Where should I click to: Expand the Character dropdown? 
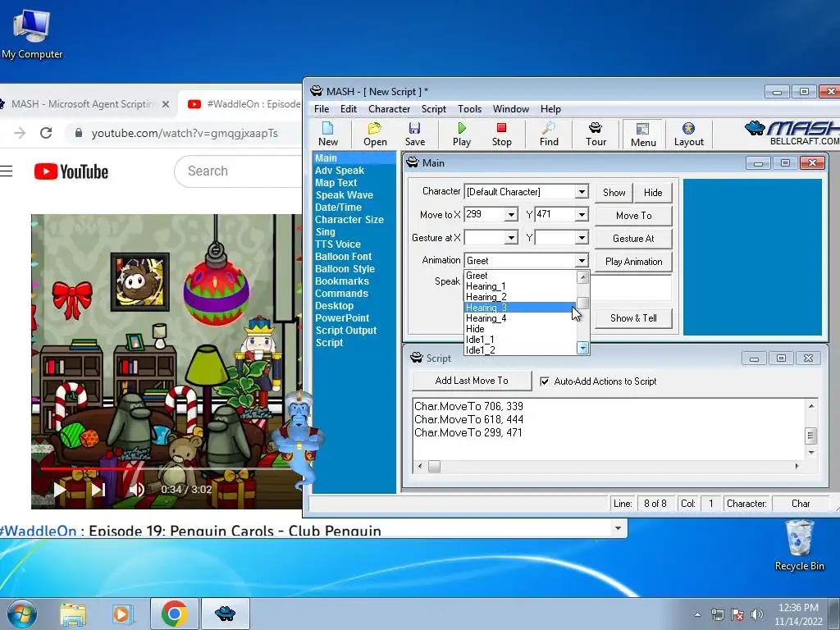(x=582, y=192)
